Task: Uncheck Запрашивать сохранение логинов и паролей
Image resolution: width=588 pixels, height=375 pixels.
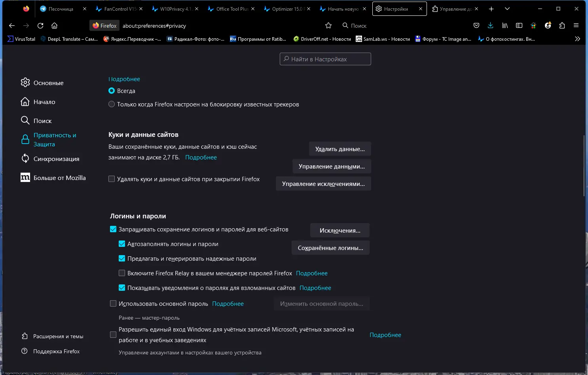Action: [113, 229]
